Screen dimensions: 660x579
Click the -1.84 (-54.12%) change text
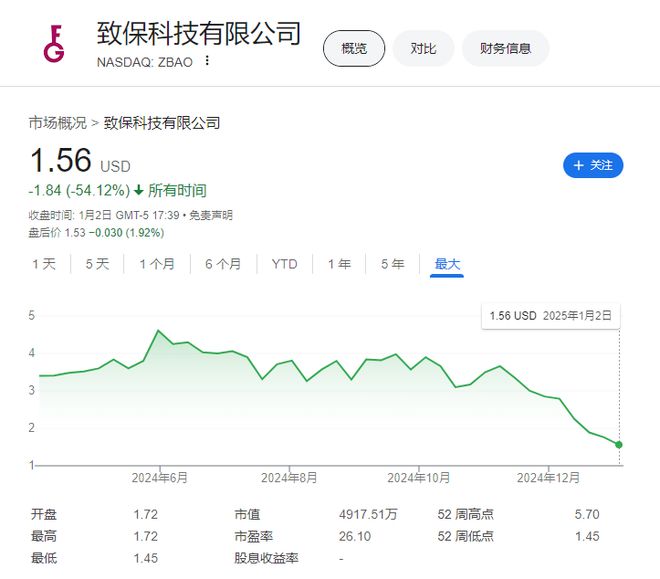(79, 191)
